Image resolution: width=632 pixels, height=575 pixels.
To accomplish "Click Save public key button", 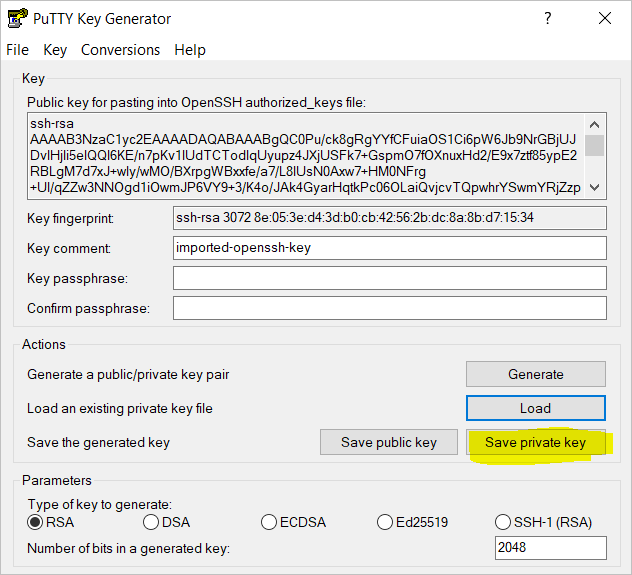I will pyautogui.click(x=389, y=442).
